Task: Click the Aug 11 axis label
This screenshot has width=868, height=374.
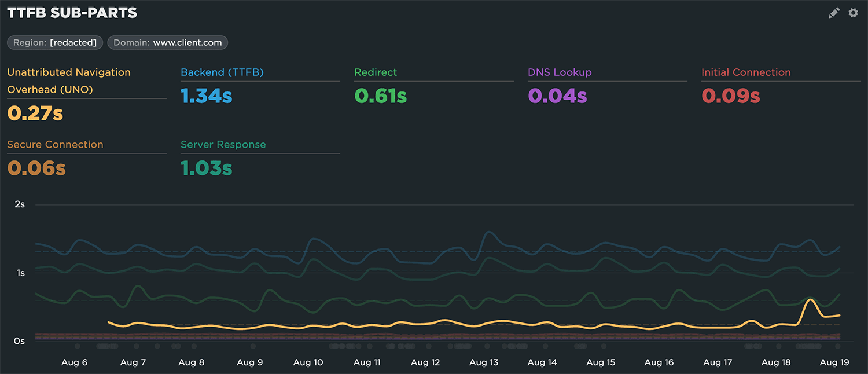Action: (367, 362)
